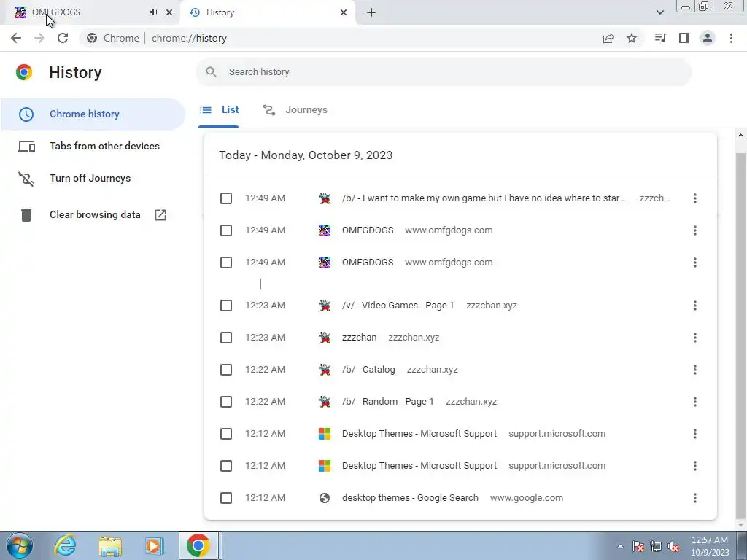
Task: Click the Action Center flag tray icon
Action: (638, 547)
